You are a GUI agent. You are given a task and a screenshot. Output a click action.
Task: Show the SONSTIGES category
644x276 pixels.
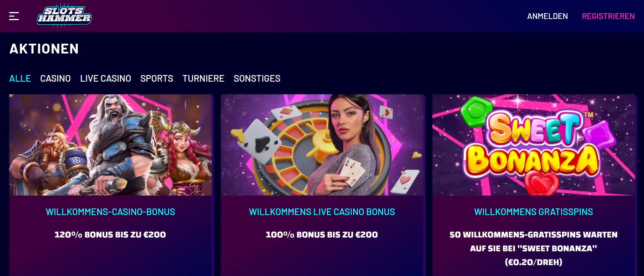257,78
